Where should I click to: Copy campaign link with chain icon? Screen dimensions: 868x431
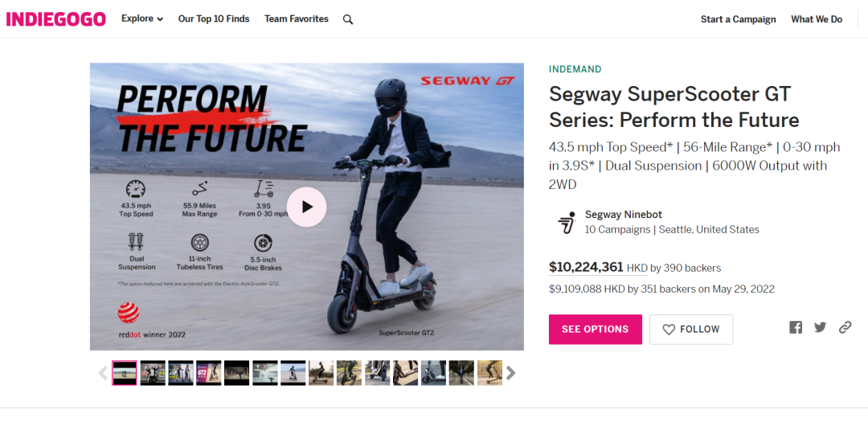click(x=845, y=327)
